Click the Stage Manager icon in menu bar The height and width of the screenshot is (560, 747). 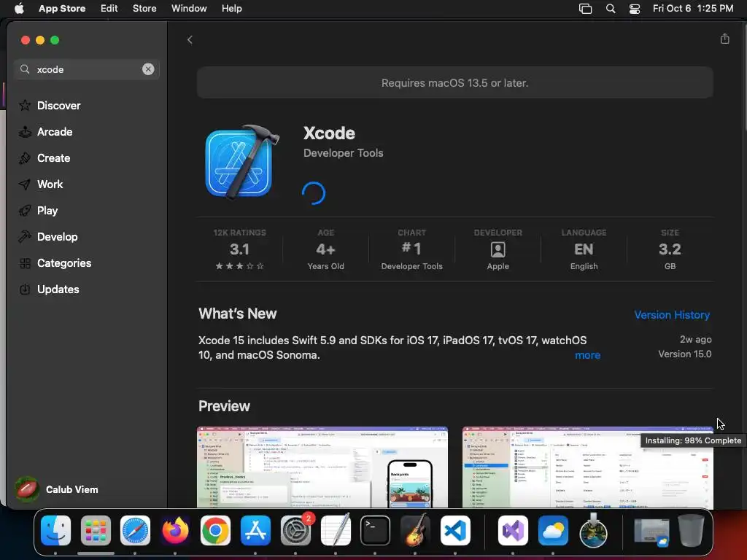point(585,9)
